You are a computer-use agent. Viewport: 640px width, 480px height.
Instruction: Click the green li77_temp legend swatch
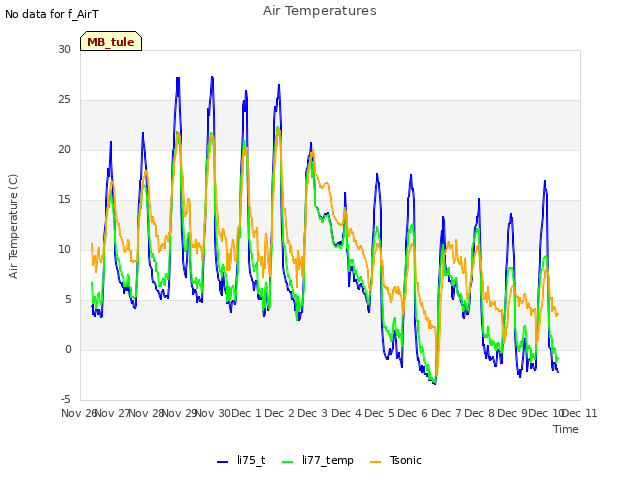288,462
